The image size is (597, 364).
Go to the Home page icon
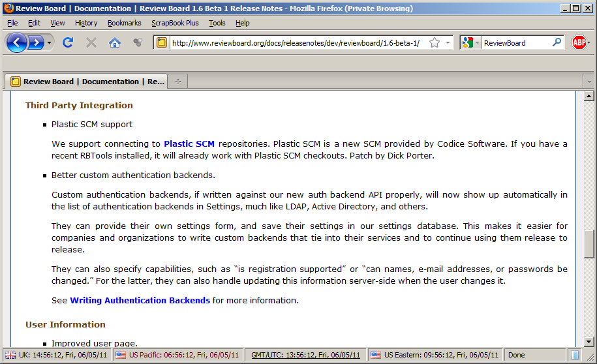click(115, 42)
